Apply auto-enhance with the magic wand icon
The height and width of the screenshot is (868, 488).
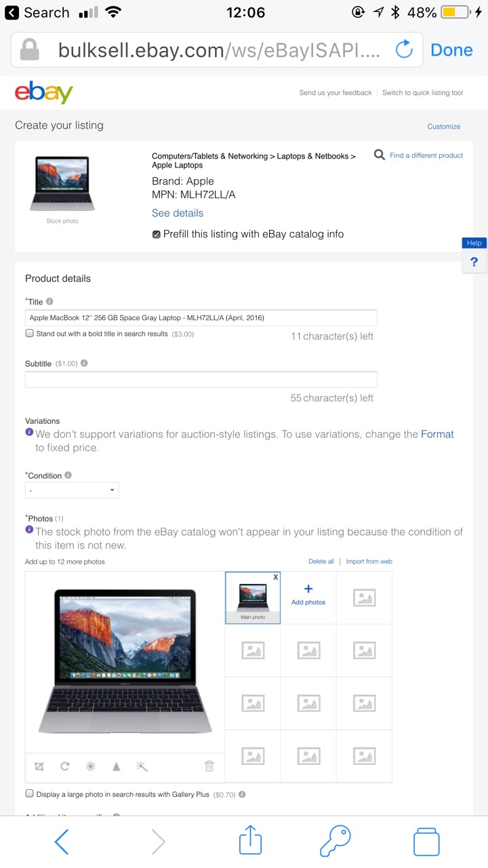(x=142, y=766)
